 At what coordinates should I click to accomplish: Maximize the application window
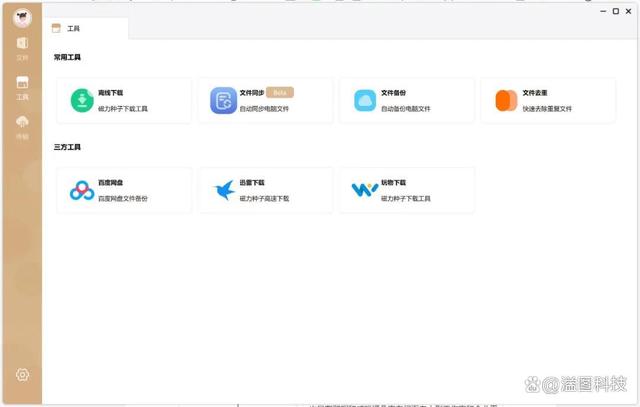click(x=616, y=11)
